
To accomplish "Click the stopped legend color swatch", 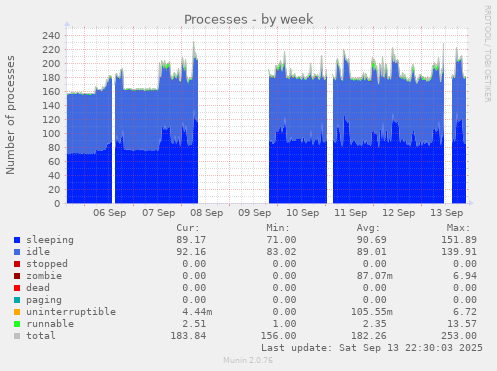I will point(17,264).
